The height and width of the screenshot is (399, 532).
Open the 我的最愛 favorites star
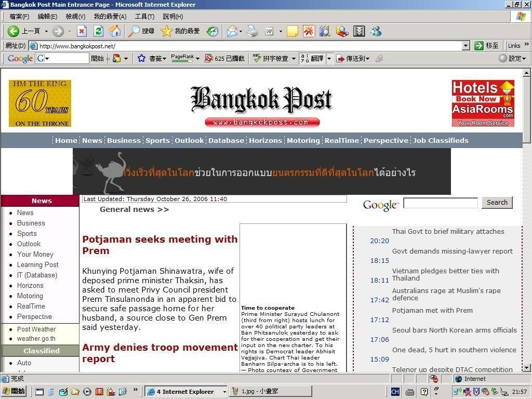pyautogui.click(x=166, y=31)
